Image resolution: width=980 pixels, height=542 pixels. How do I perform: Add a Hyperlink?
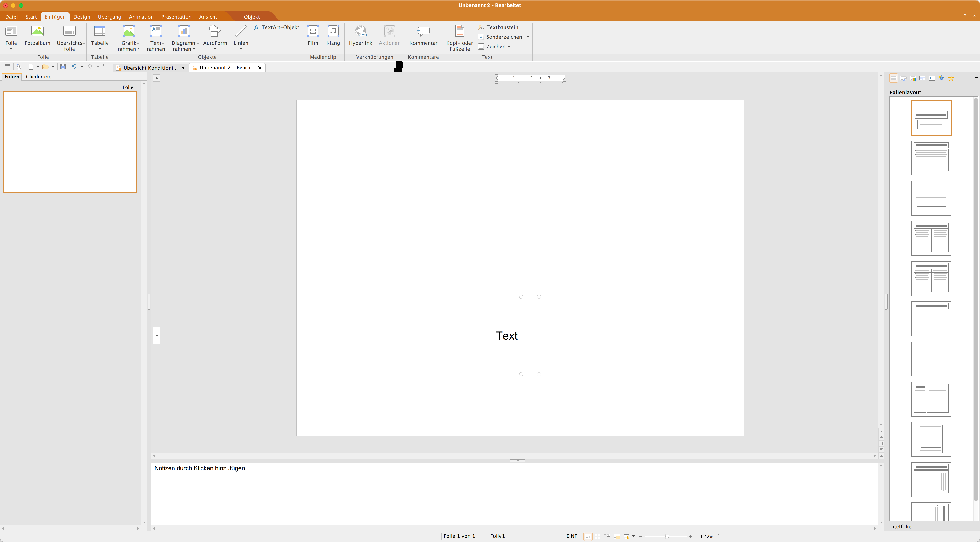coord(360,35)
